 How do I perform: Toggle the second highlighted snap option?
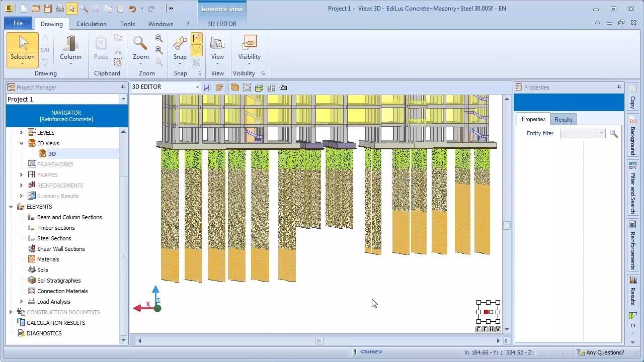(197, 50)
